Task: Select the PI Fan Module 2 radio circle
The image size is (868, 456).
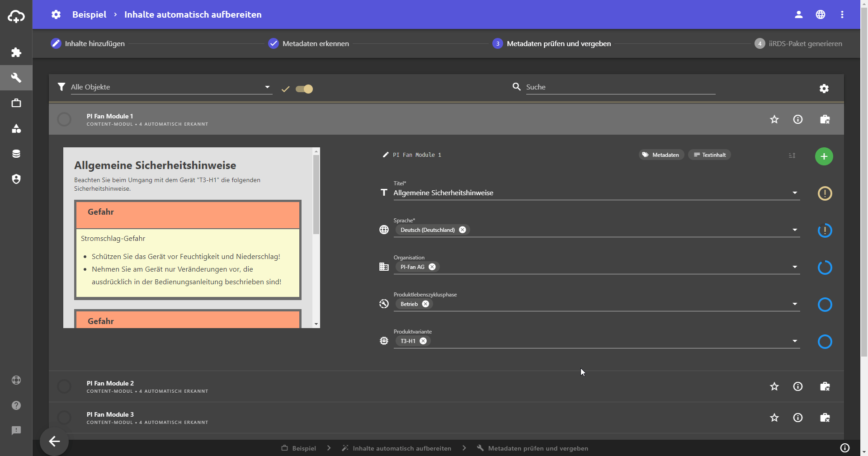Action: tap(64, 386)
